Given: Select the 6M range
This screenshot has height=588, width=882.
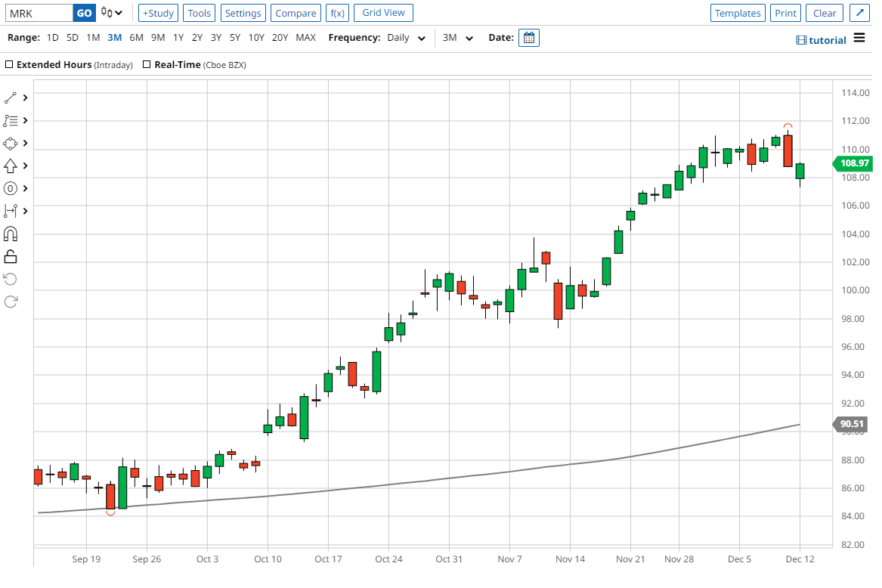Looking at the screenshot, I should (x=136, y=37).
